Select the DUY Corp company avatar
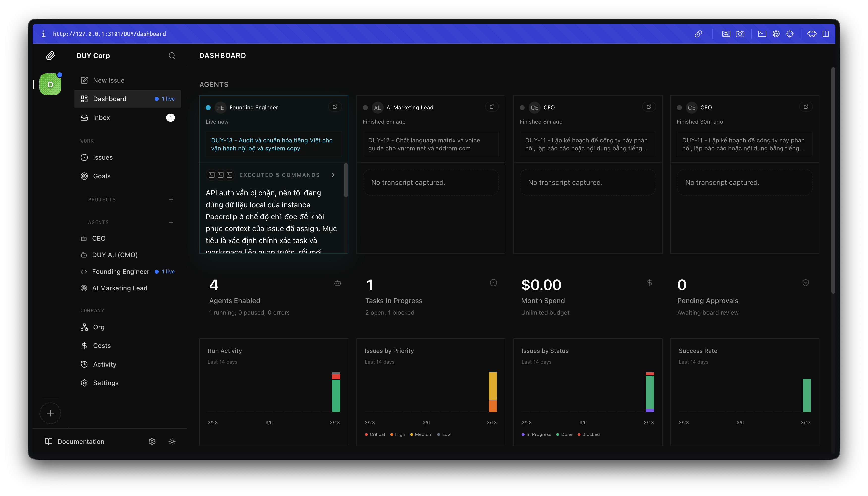This screenshot has width=868, height=496. [50, 84]
